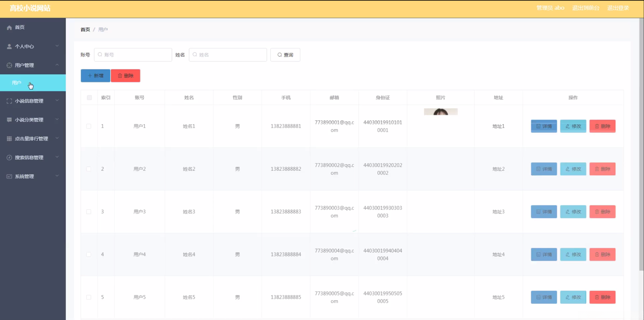Screen dimensions: 644x320
Task: Click the vertical page scrollbar
Action: pos(641,144)
